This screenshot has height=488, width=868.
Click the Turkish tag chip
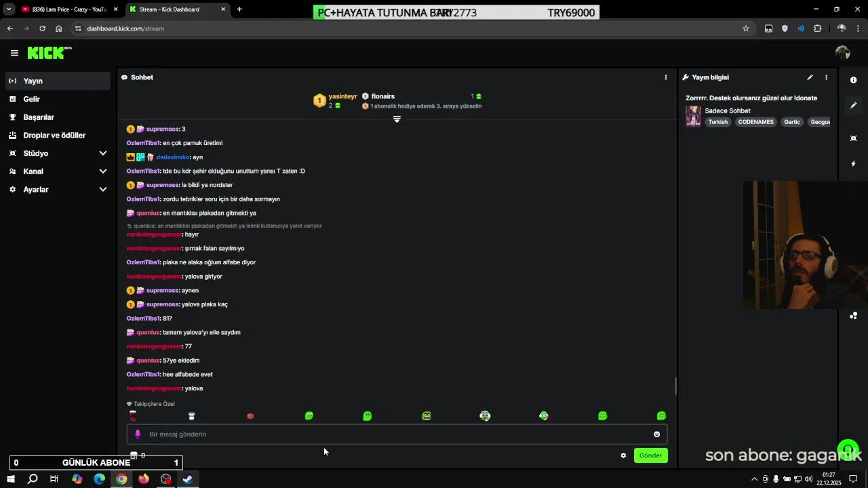pyautogui.click(x=717, y=122)
